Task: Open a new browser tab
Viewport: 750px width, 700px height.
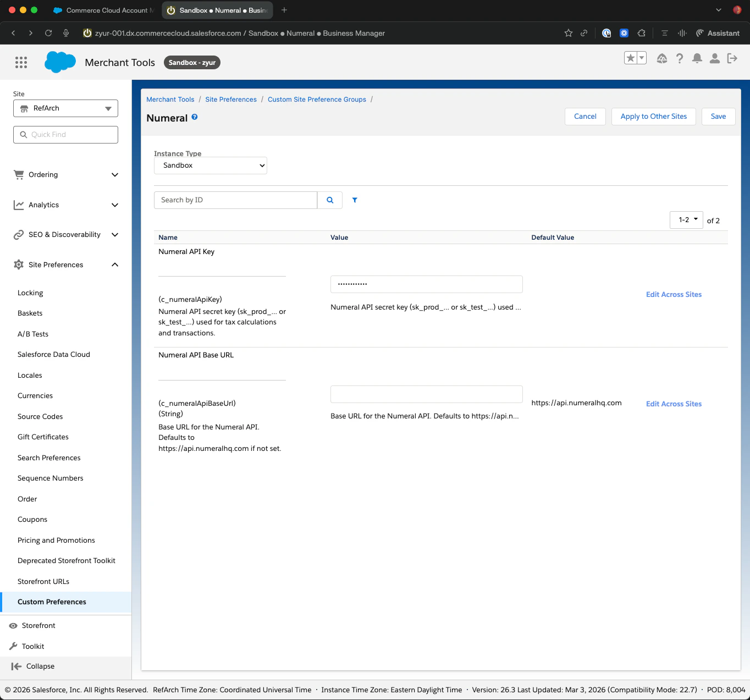Action: click(x=284, y=10)
